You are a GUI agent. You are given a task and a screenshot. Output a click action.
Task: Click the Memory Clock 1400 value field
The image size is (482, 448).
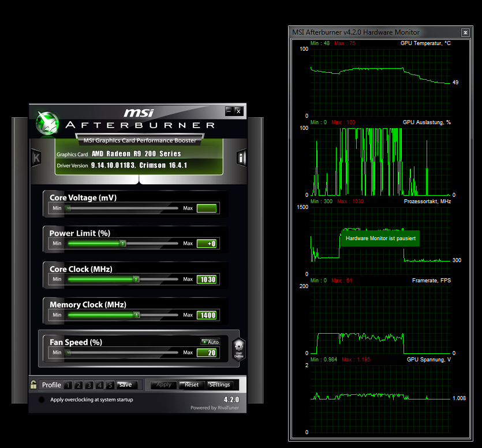(x=207, y=315)
